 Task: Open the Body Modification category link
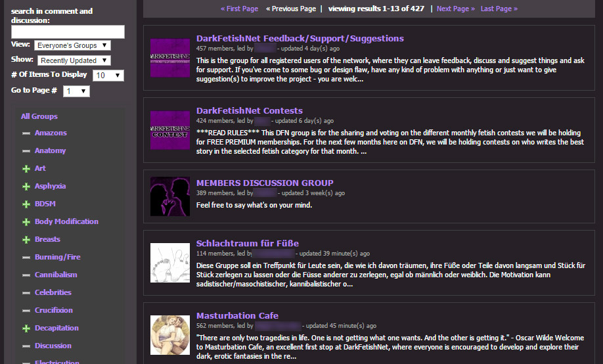pos(66,221)
